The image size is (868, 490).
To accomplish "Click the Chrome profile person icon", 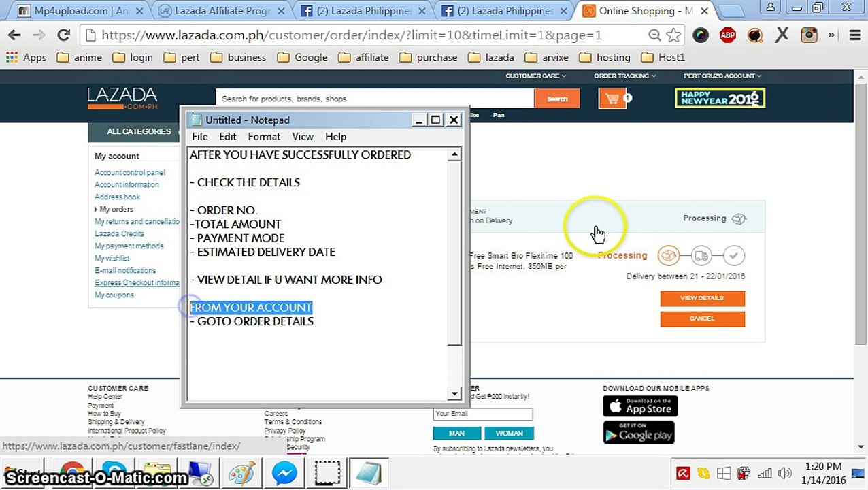I will tap(771, 7).
